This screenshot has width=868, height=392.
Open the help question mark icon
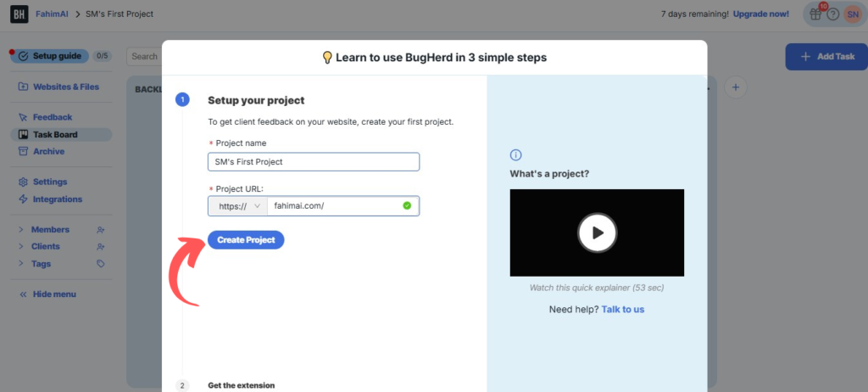[833, 14]
